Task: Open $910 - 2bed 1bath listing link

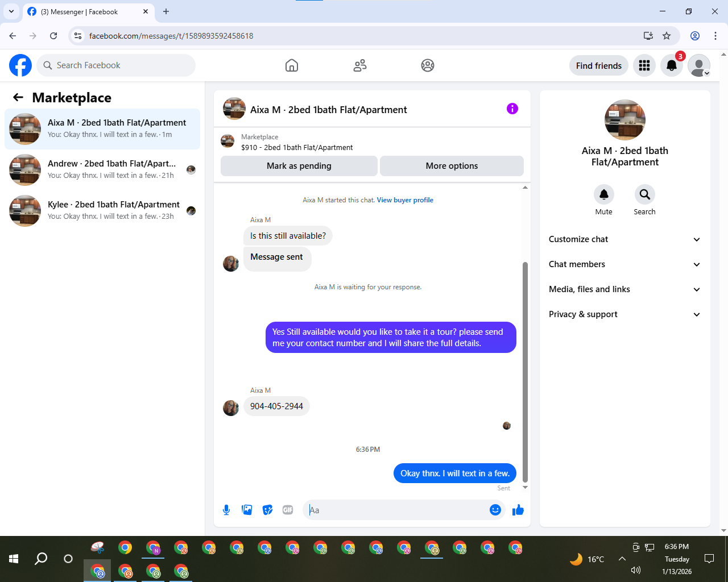Action: 297,147
